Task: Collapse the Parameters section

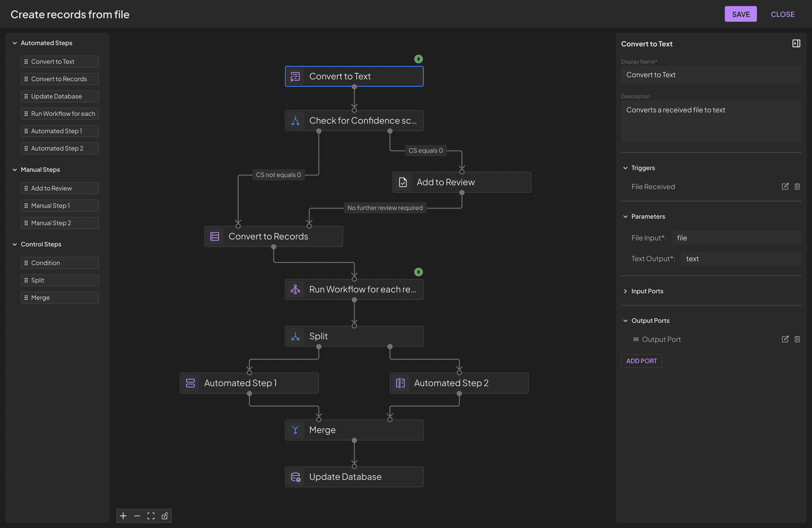Action: coord(626,216)
